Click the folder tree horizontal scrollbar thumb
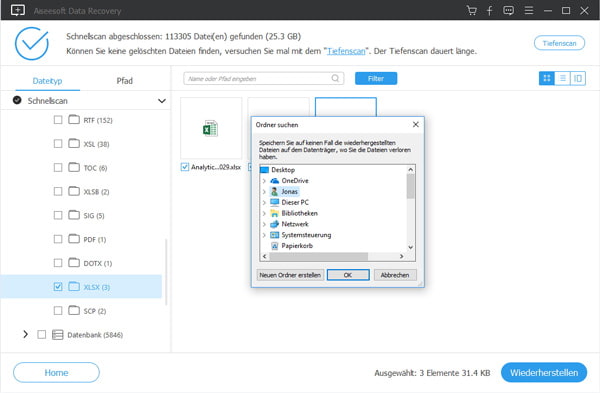The width and height of the screenshot is (600, 393). pos(318,256)
